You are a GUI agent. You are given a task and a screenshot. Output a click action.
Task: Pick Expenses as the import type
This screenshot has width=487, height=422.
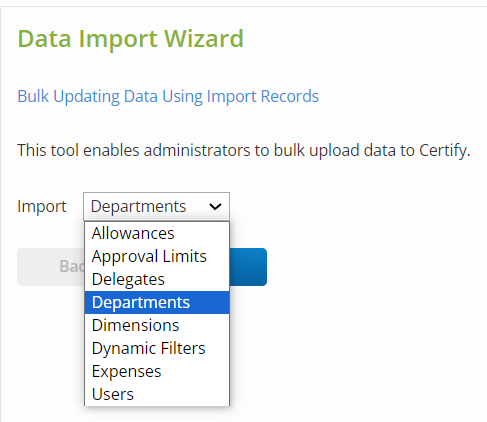point(157,371)
